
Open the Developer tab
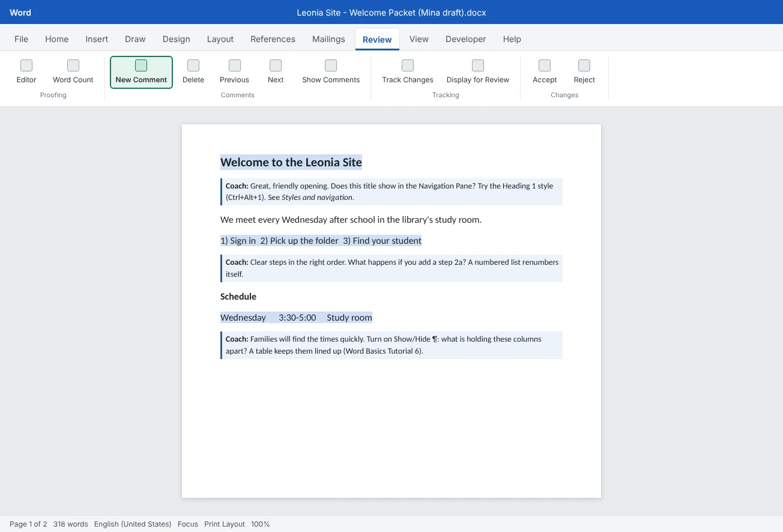click(x=466, y=39)
